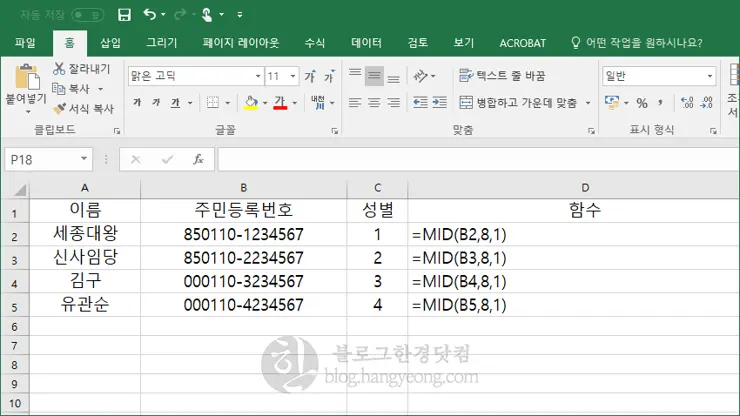The width and height of the screenshot is (740, 416).
Task: Switch to the 페이지 레이아웃 tab
Action: (x=241, y=43)
